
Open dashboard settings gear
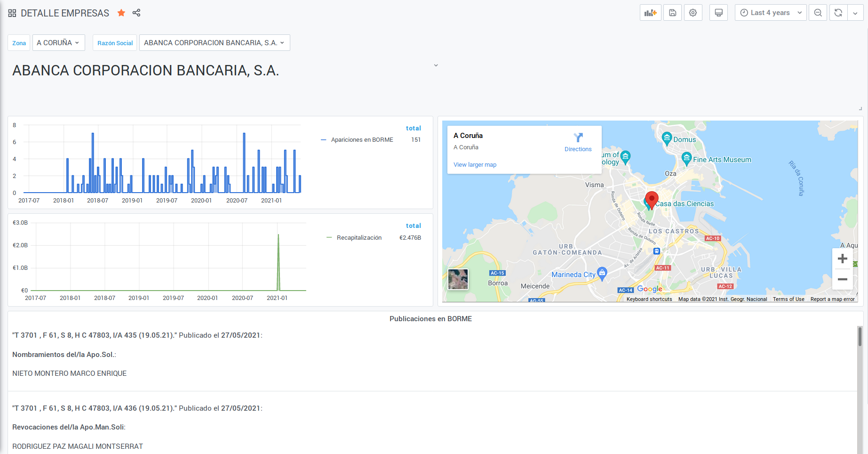693,13
